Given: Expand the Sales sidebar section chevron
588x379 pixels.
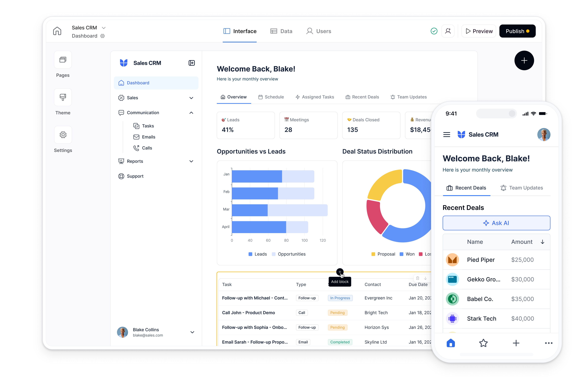Looking at the screenshot, I should pyautogui.click(x=191, y=98).
